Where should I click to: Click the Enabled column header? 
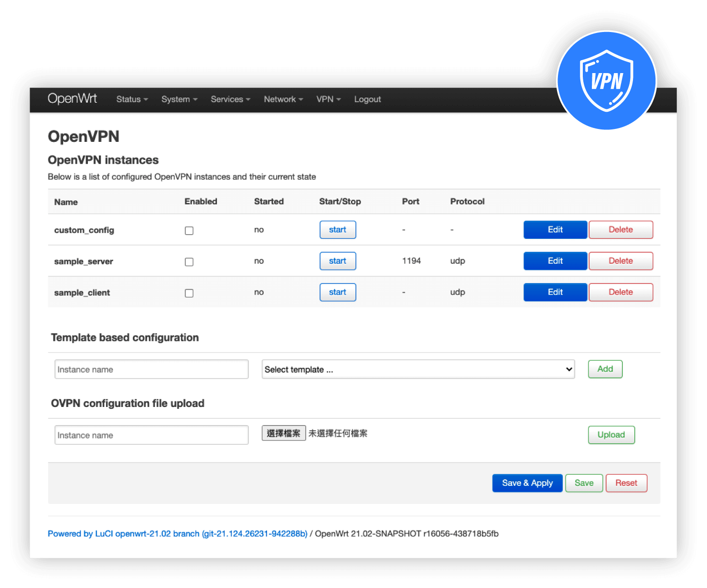click(201, 202)
